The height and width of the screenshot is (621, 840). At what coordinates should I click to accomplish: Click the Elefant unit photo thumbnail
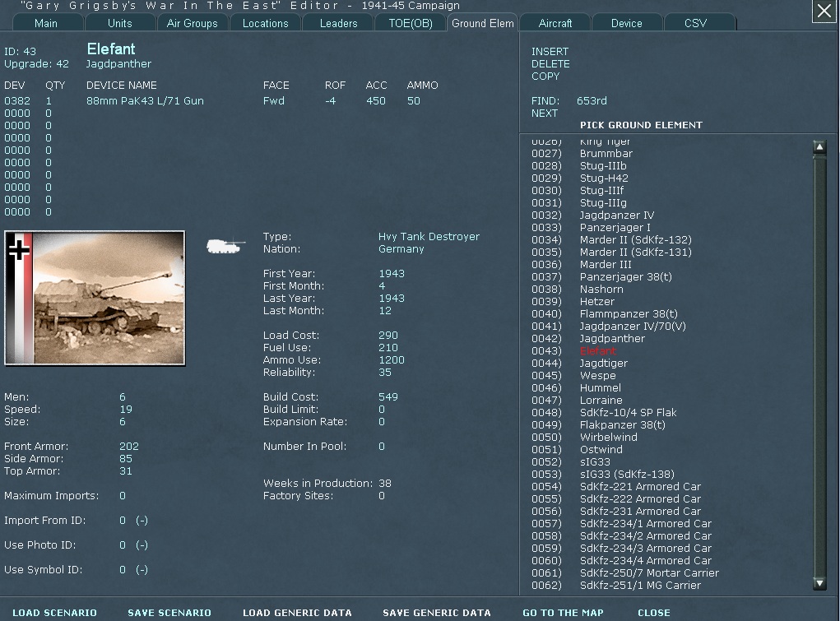pyautogui.click(x=95, y=298)
